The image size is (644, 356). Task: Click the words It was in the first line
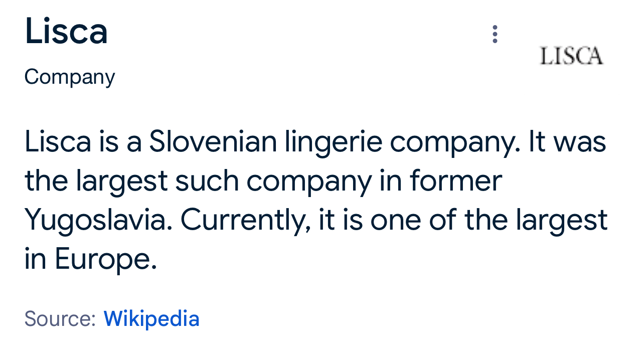[x=567, y=142]
